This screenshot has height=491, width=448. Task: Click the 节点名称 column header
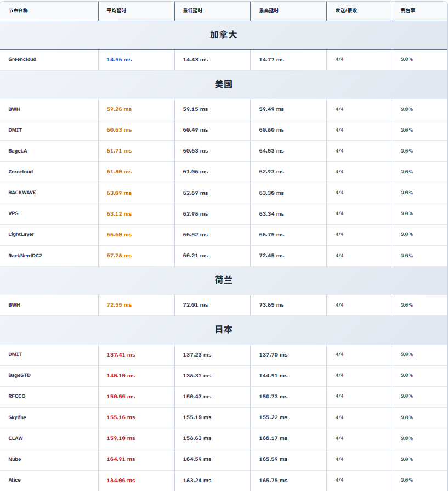tap(18, 10)
